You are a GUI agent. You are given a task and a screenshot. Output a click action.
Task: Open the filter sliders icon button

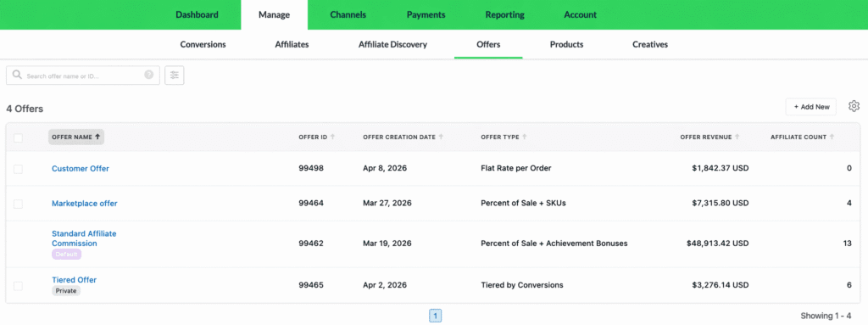point(175,76)
